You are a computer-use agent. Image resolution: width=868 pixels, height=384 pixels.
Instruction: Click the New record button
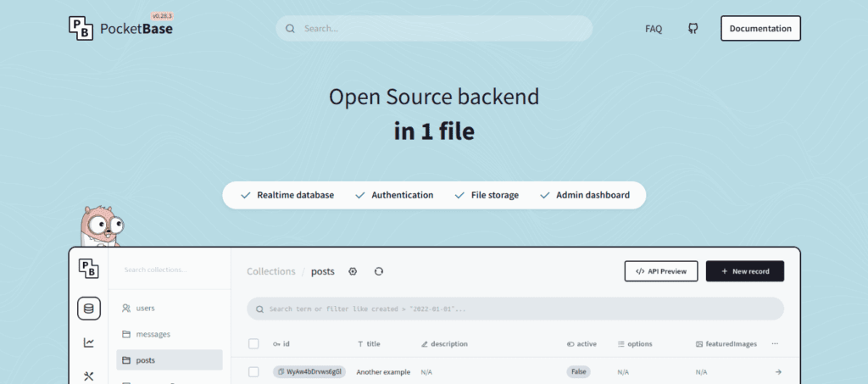tap(745, 271)
